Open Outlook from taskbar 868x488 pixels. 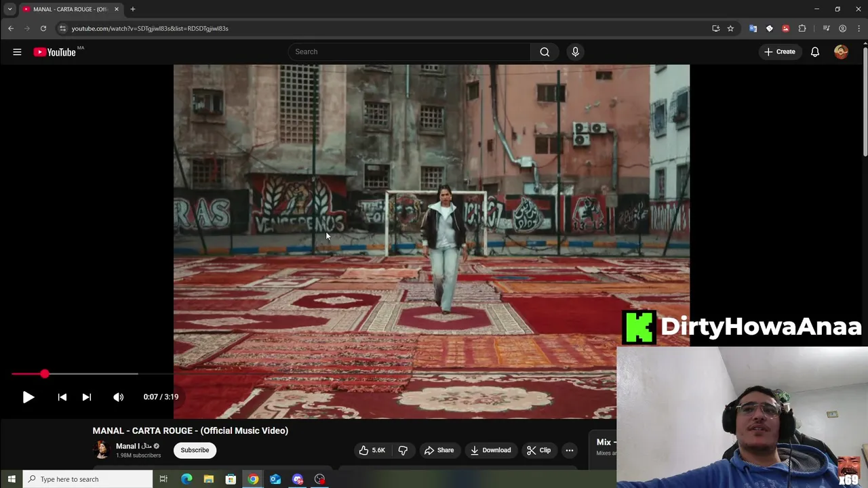(x=275, y=479)
